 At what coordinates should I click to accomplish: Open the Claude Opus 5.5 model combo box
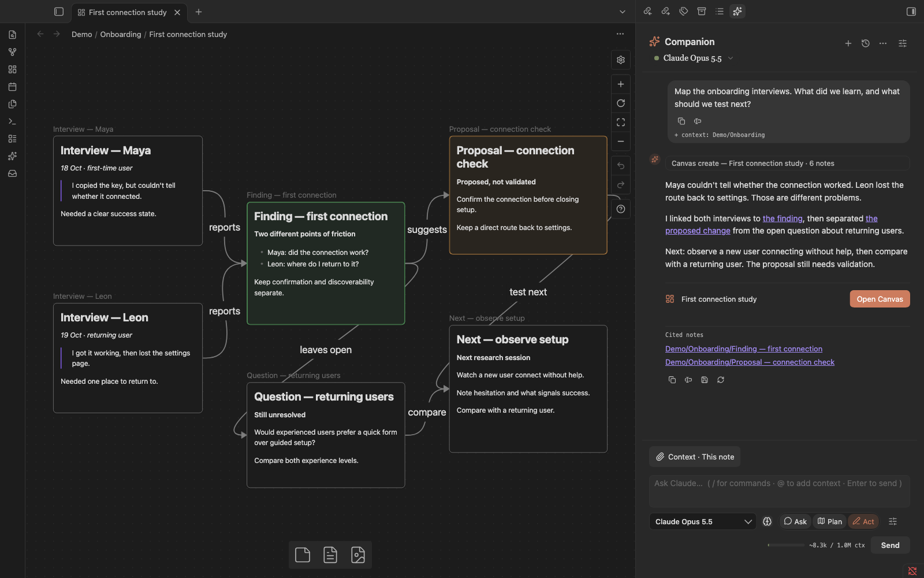click(x=703, y=521)
